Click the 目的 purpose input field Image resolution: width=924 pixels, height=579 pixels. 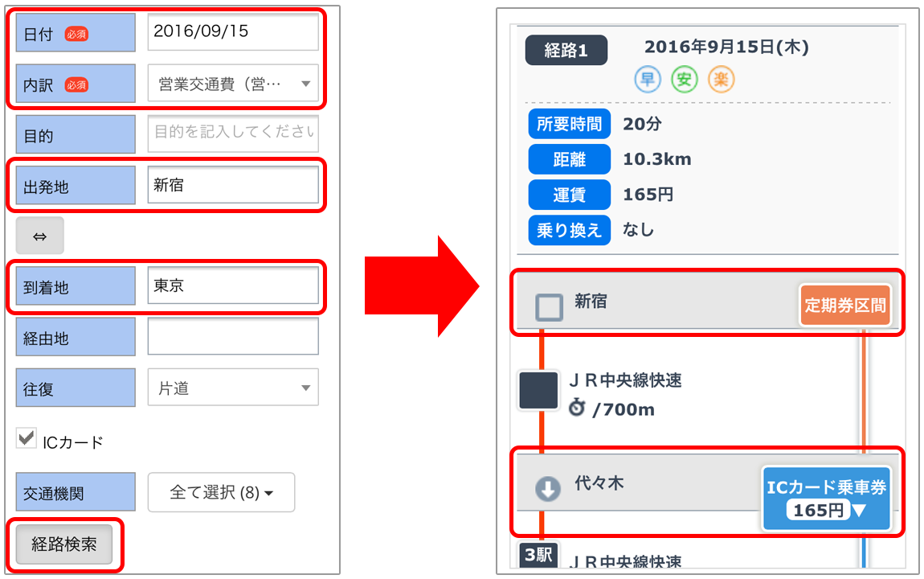[233, 133]
